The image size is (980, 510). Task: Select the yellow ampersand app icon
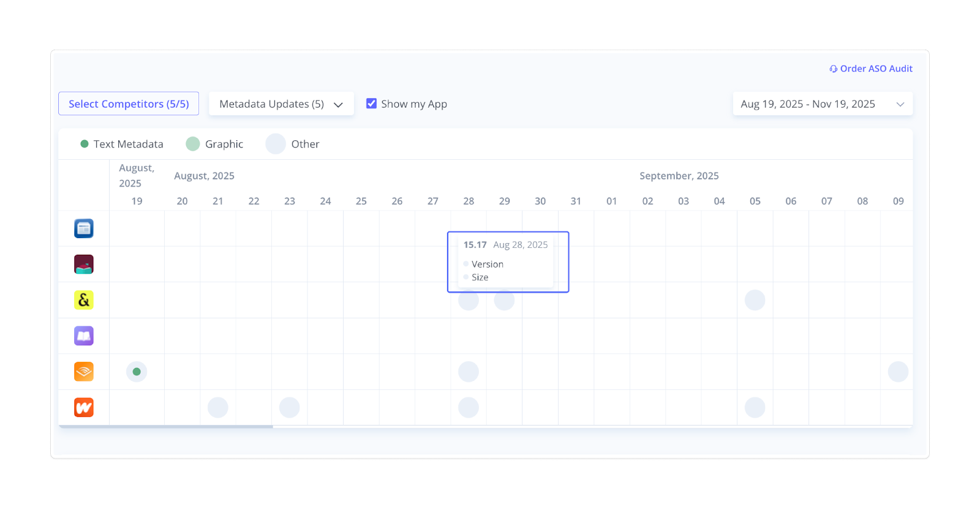click(84, 300)
